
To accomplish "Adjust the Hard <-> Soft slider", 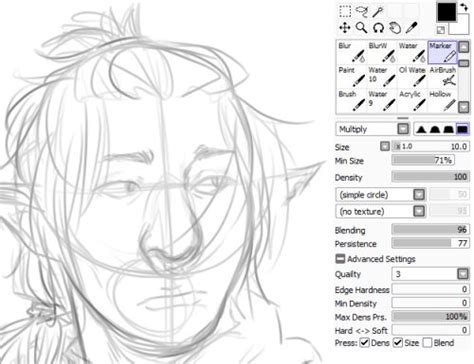I will [430, 330].
